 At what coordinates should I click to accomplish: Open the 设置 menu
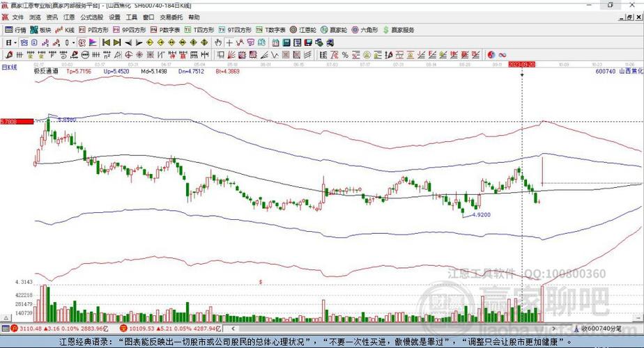tap(114, 17)
